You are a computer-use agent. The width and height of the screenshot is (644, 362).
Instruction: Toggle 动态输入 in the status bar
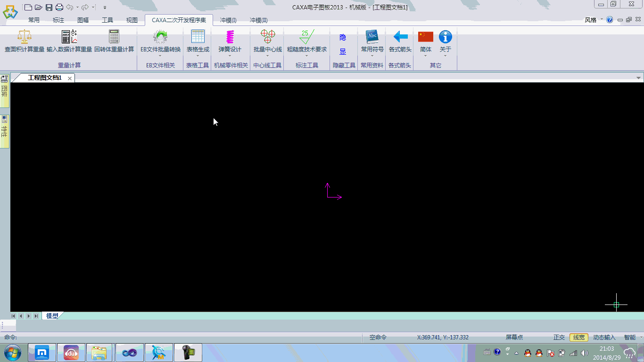point(604,337)
